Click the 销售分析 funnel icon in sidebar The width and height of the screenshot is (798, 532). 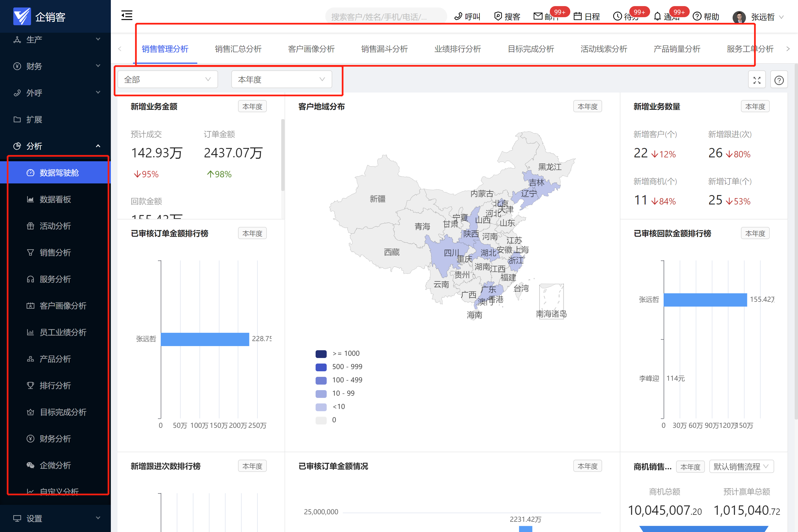[30, 252]
